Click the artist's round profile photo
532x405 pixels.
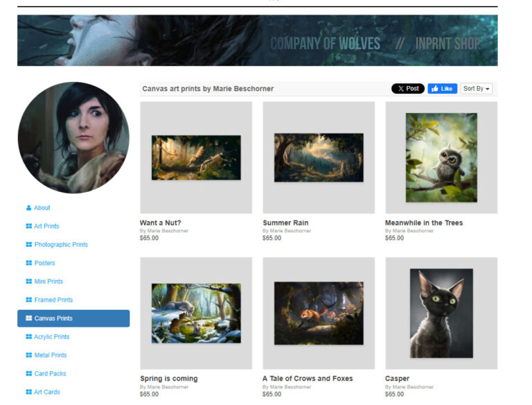point(73,137)
